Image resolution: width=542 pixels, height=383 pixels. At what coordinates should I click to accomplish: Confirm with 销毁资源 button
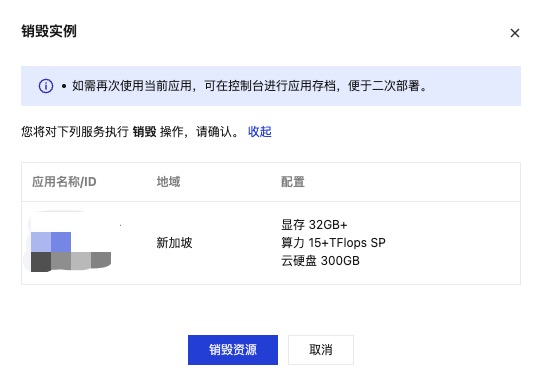click(233, 350)
